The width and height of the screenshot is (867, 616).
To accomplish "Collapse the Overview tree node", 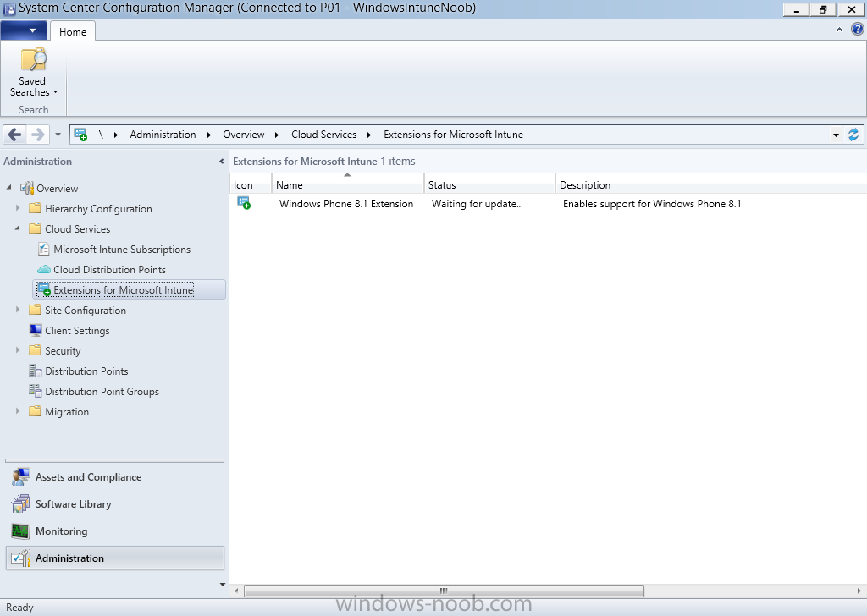I will 8,188.
